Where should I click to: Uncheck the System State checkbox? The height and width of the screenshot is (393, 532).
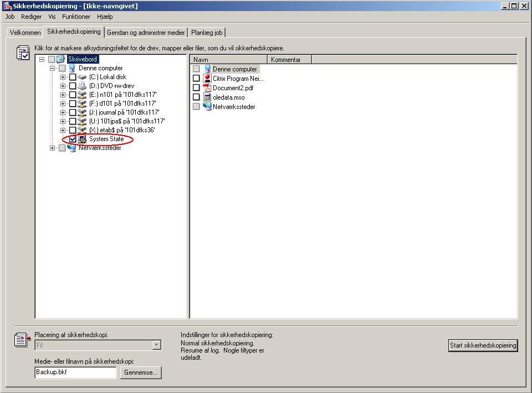[73, 139]
